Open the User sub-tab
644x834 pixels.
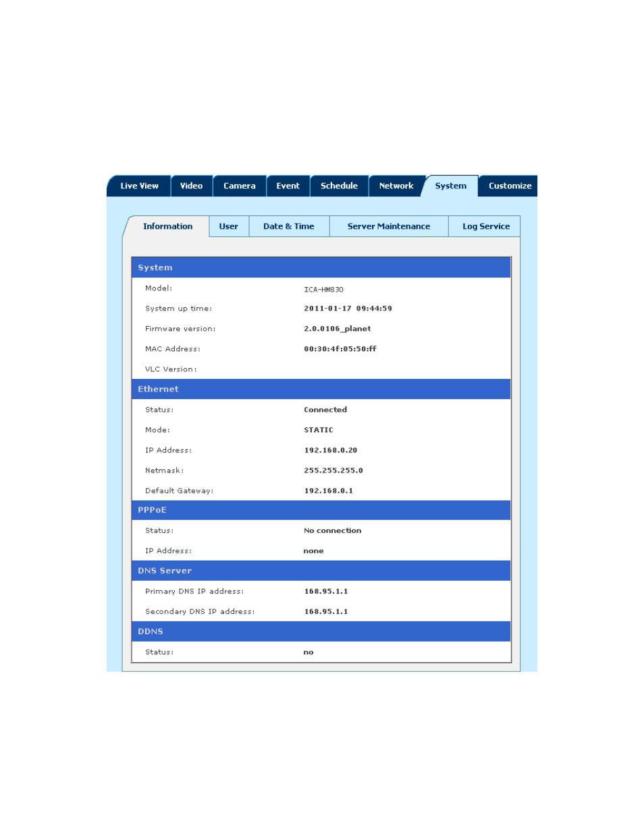228,226
